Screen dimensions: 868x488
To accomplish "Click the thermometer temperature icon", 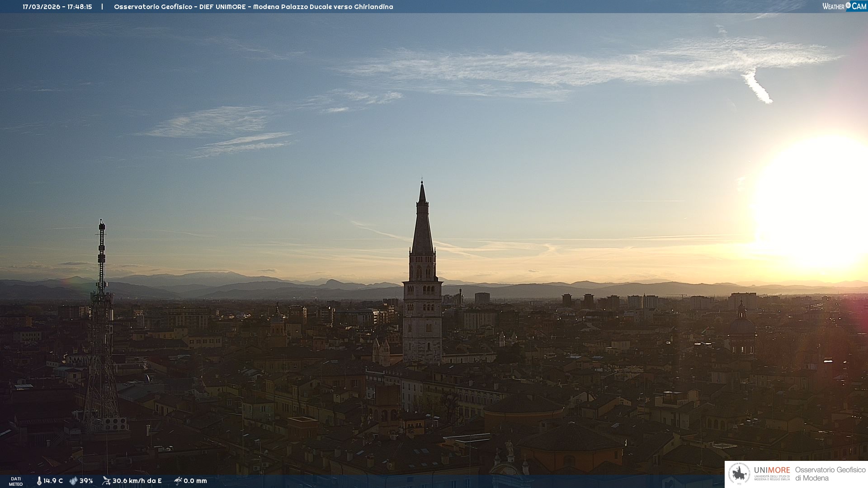I will coord(39,481).
